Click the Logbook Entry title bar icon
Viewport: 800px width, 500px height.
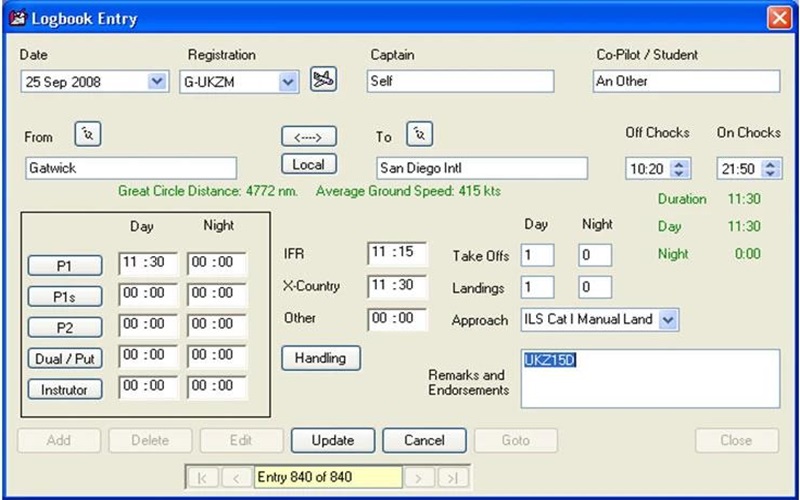[17, 18]
